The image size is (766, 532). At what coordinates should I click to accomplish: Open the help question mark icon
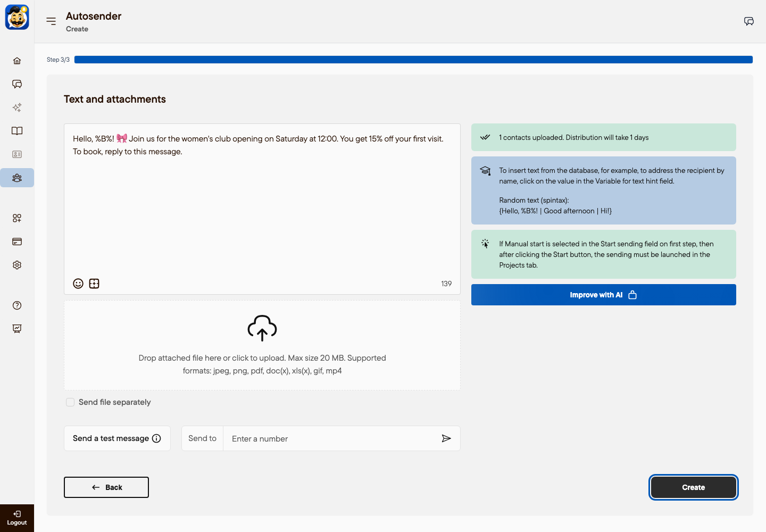(x=17, y=305)
